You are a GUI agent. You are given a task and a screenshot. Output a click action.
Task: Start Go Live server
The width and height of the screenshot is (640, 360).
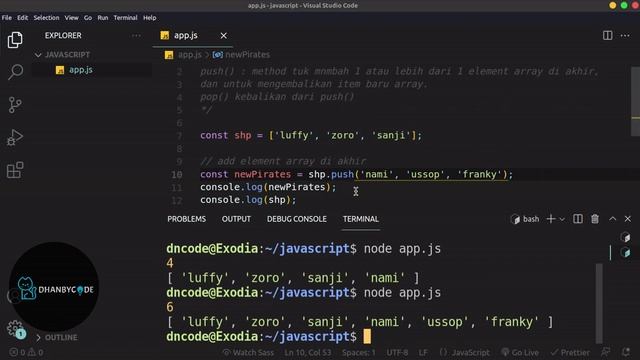[520, 352]
